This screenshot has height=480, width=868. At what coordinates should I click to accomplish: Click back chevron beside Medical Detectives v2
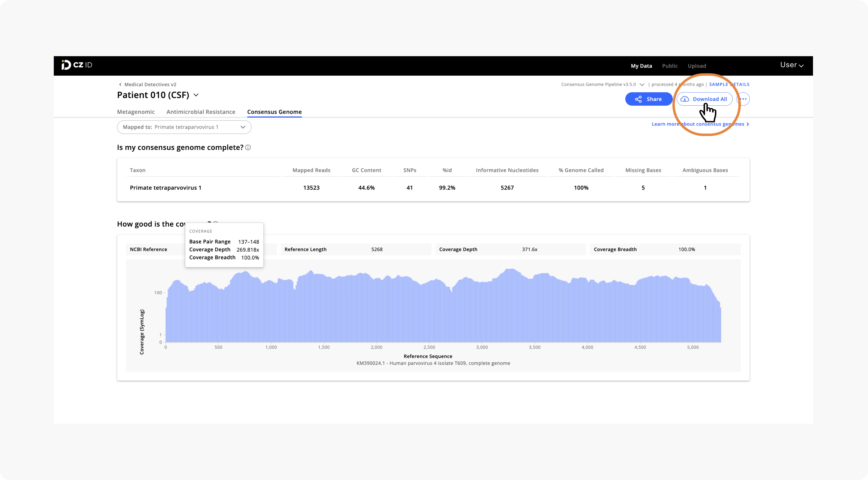click(x=120, y=85)
